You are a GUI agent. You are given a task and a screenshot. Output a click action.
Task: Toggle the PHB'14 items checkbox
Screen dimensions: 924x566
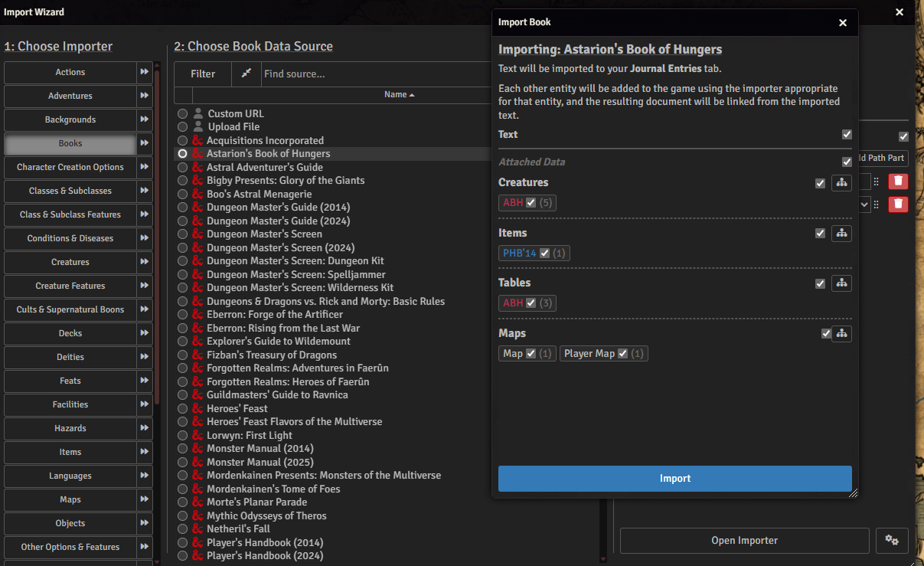[544, 254]
